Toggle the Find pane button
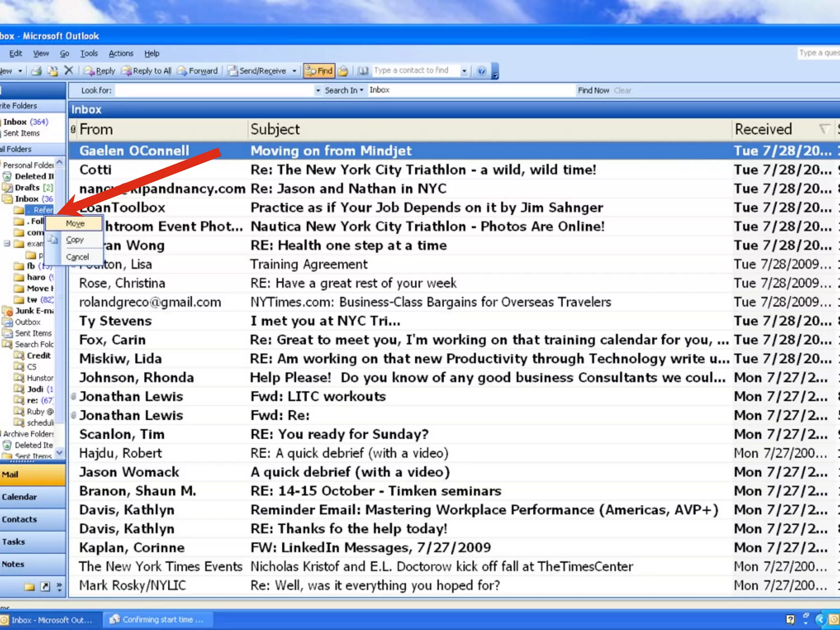 click(x=319, y=71)
